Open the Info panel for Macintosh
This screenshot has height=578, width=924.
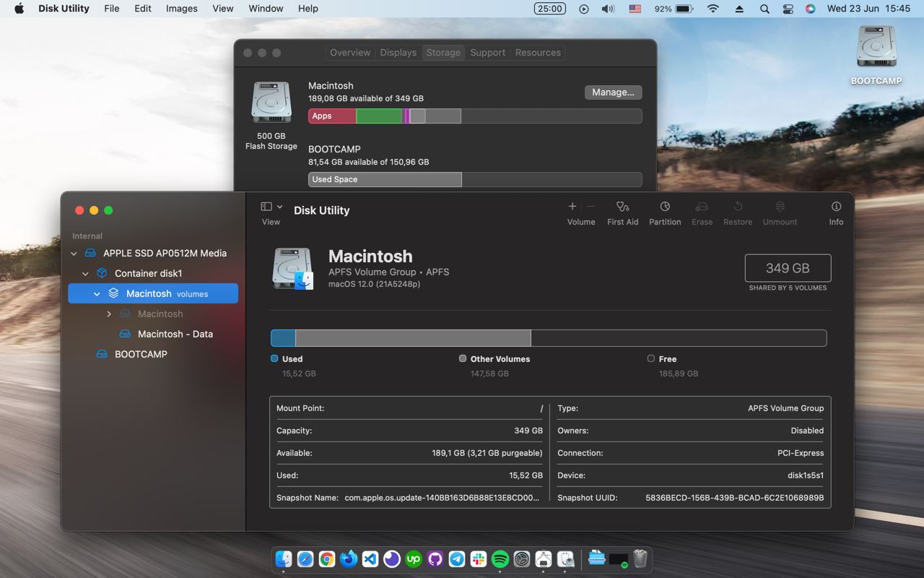(836, 207)
